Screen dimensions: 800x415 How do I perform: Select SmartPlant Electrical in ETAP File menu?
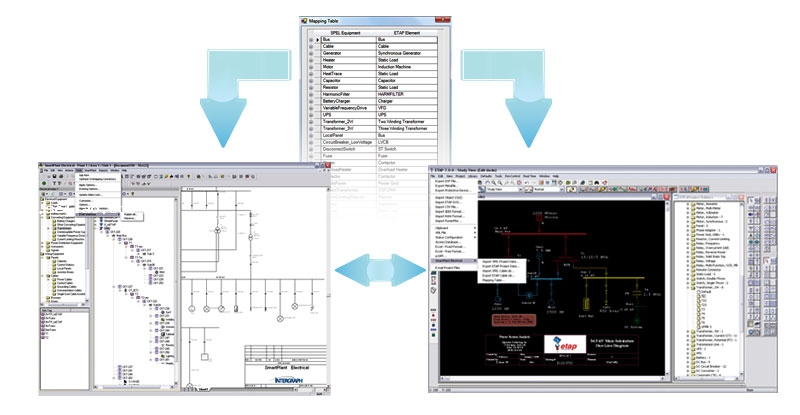(454, 260)
